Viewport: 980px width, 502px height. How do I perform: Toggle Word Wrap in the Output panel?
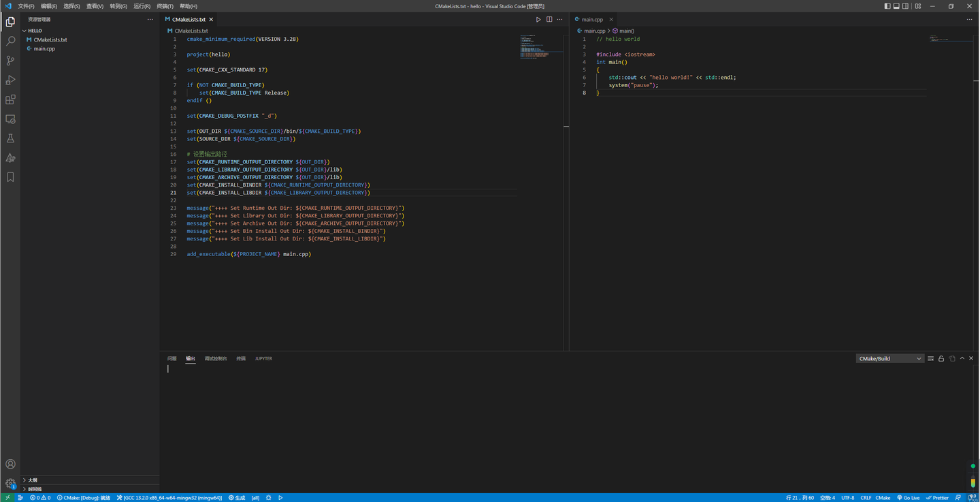(x=952, y=358)
